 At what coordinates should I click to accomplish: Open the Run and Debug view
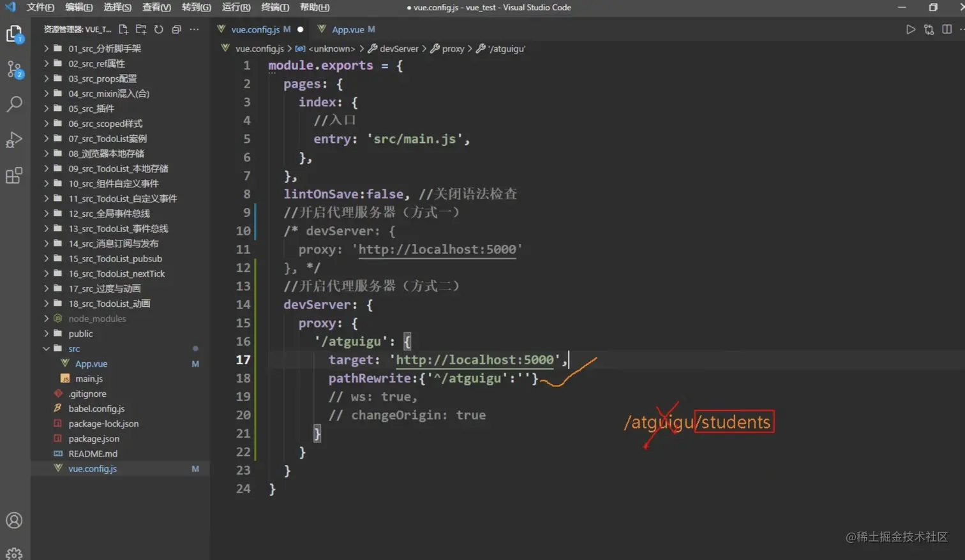tap(14, 140)
